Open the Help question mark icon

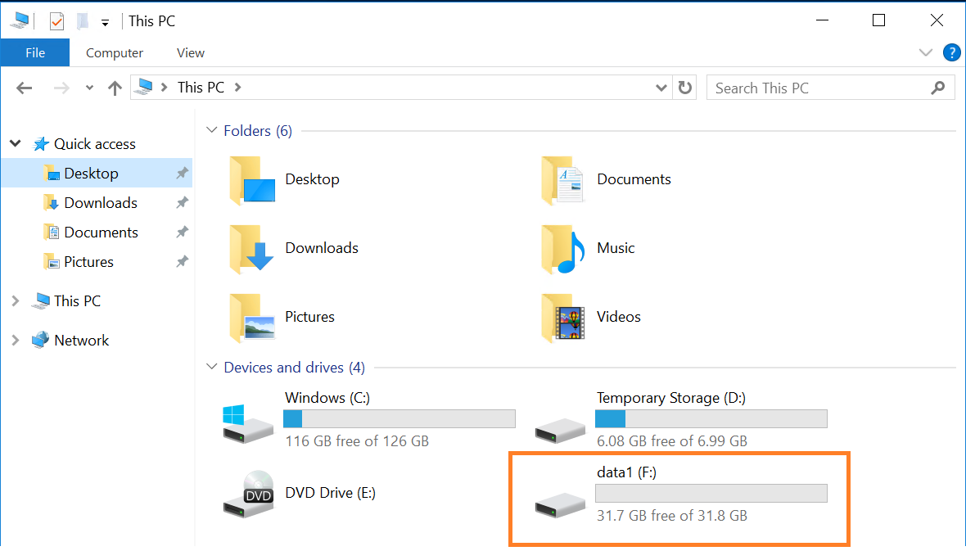951,53
